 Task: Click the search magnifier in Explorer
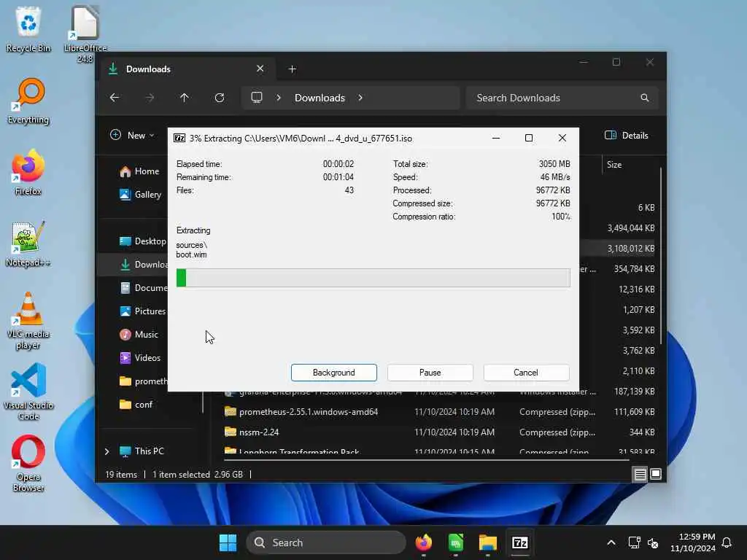point(645,98)
